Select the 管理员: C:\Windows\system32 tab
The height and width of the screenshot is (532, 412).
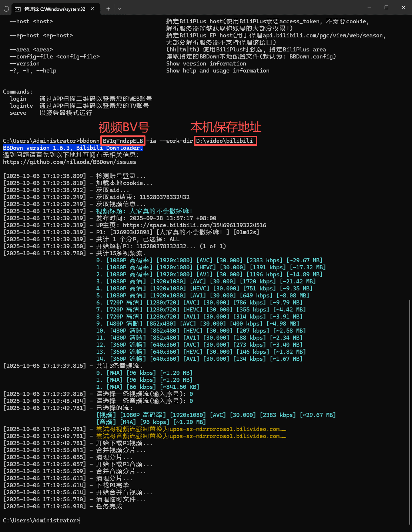[x=54, y=9]
